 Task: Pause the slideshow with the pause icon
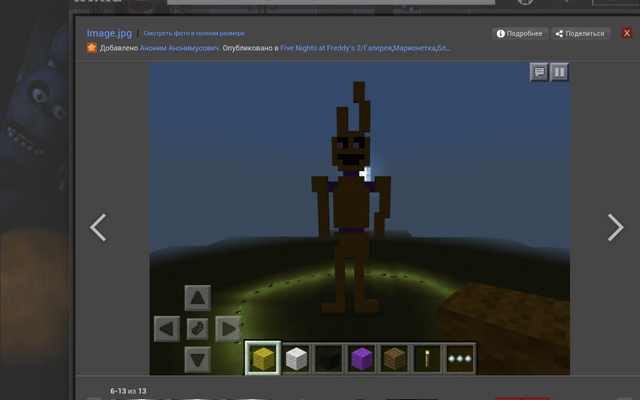559,72
